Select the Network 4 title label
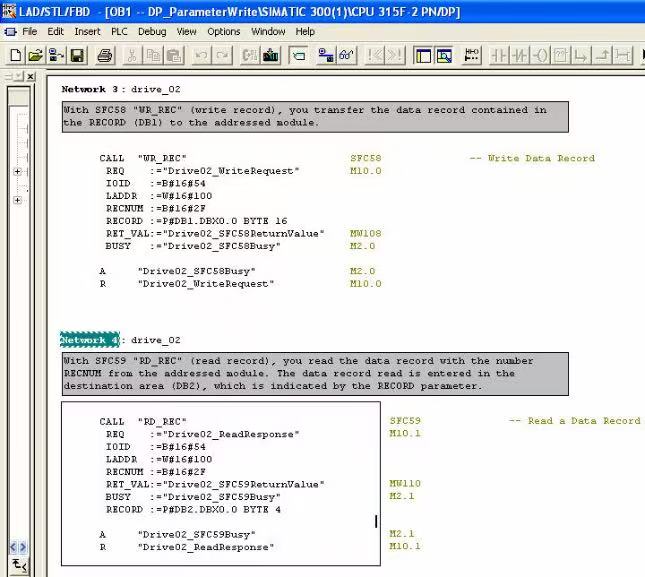The height and width of the screenshot is (577, 645). click(x=90, y=340)
